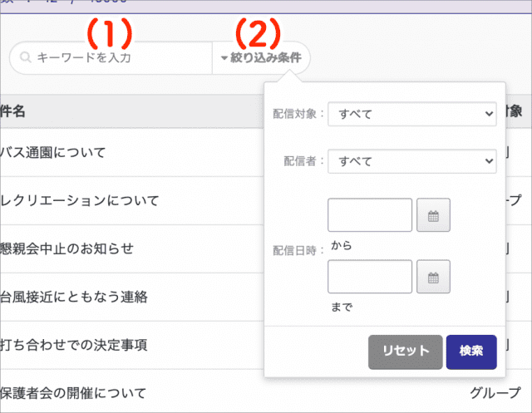
Task: Click the 件名 column header
Action: (12, 111)
